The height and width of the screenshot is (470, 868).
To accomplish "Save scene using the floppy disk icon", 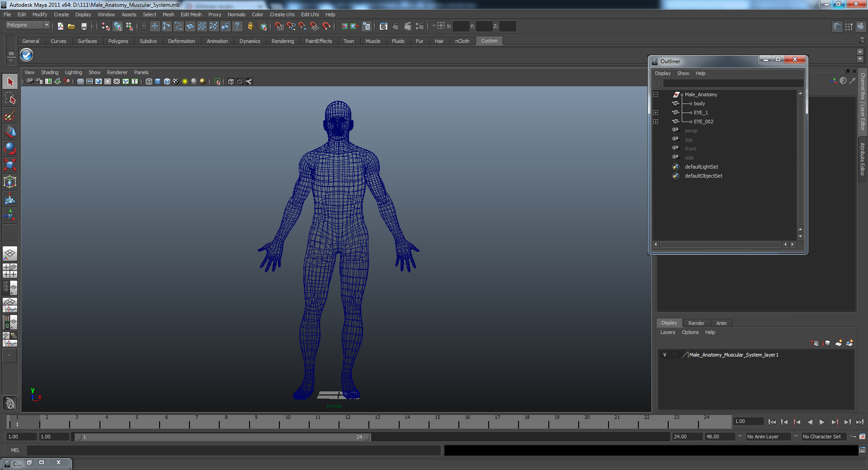I will point(84,27).
